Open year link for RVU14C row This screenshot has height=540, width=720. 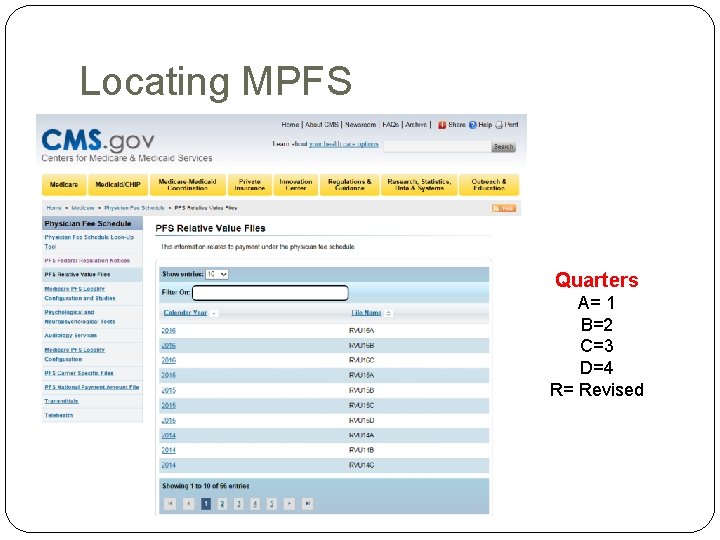pos(169,465)
